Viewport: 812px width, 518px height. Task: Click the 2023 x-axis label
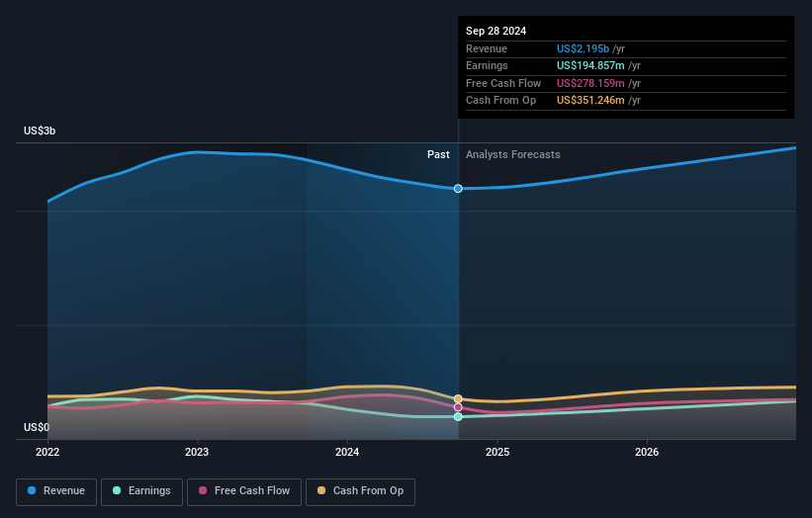(x=197, y=453)
